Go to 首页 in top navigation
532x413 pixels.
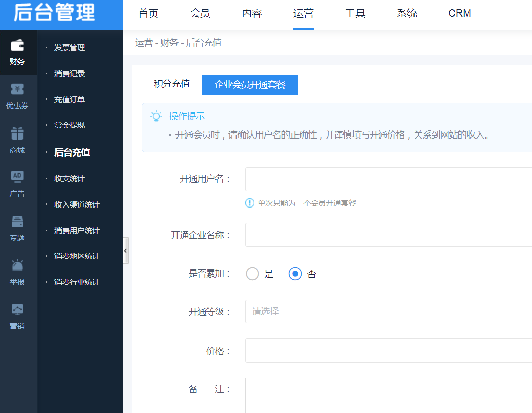pos(148,13)
